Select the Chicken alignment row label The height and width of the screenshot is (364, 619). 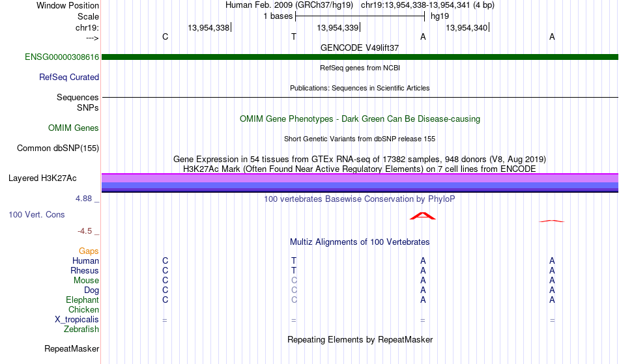[83, 309]
